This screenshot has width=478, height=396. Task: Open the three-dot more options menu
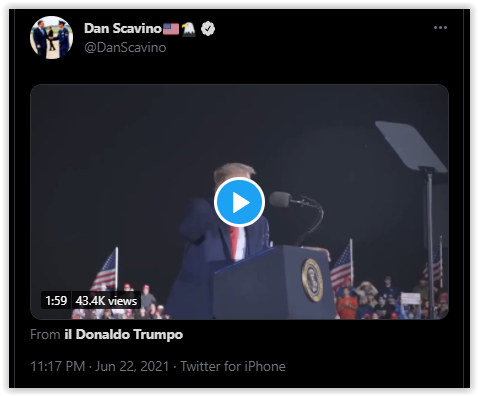[x=440, y=28]
